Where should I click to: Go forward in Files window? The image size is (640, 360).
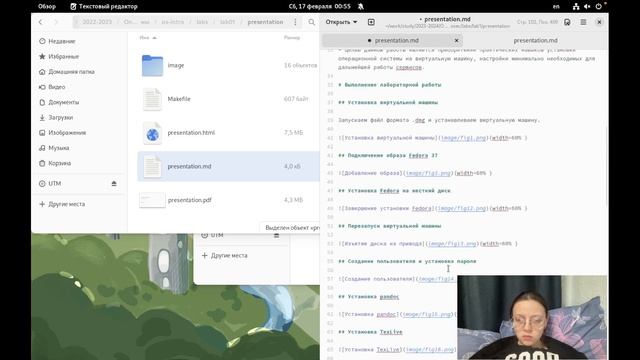point(56,22)
